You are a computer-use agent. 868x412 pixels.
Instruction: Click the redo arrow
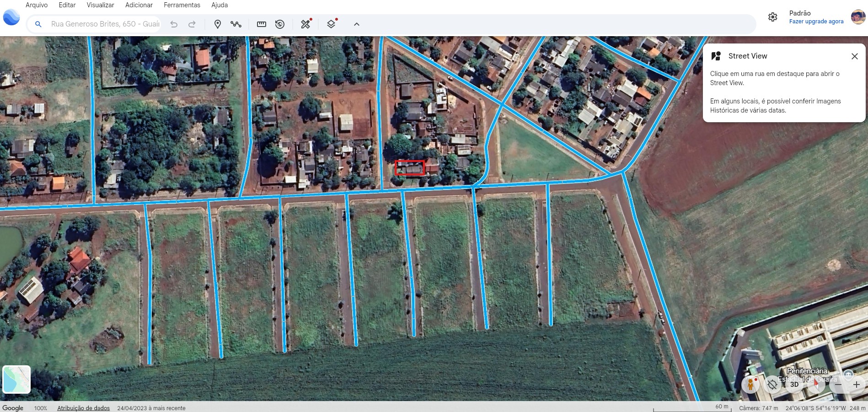pyautogui.click(x=192, y=24)
